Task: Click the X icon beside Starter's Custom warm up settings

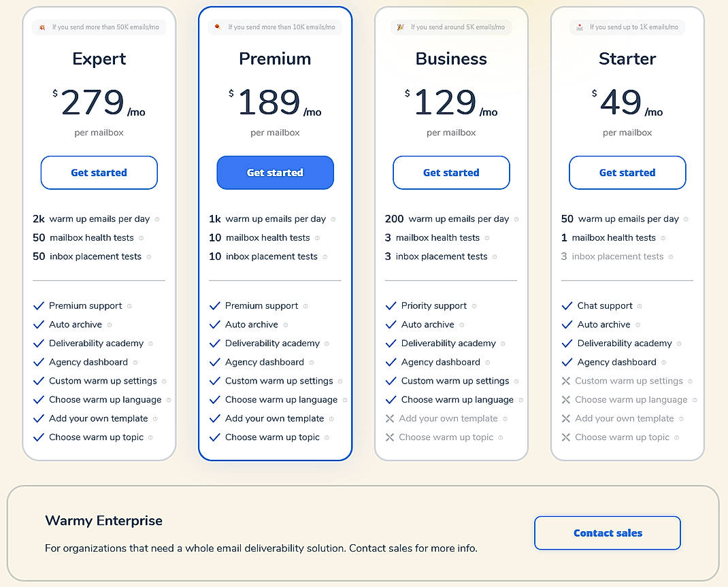Action: [567, 381]
